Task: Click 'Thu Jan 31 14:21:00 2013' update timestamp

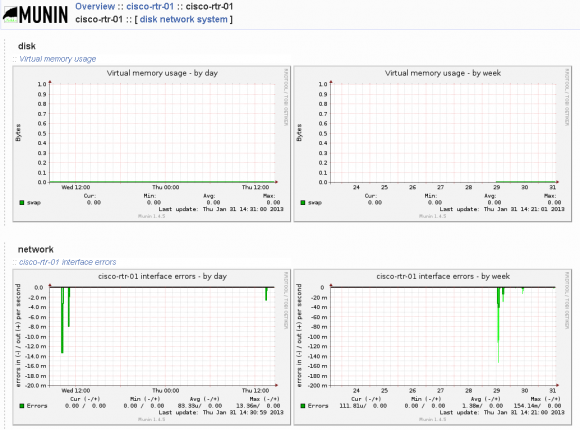Action: 524,412
